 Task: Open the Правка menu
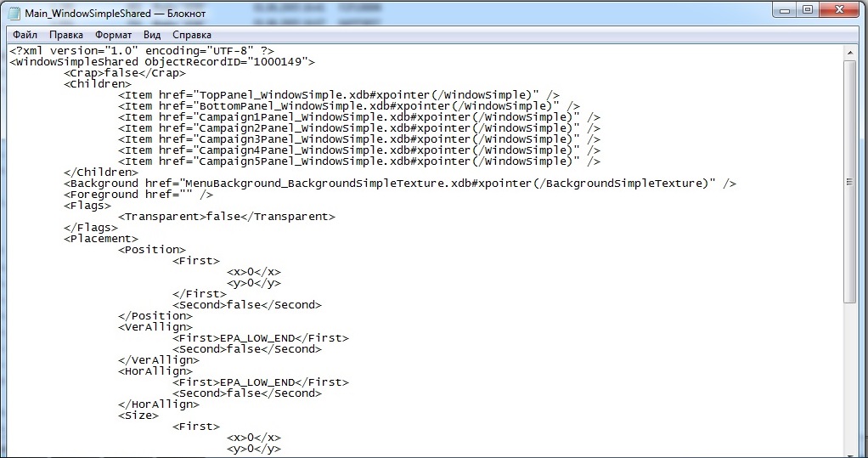click(66, 35)
